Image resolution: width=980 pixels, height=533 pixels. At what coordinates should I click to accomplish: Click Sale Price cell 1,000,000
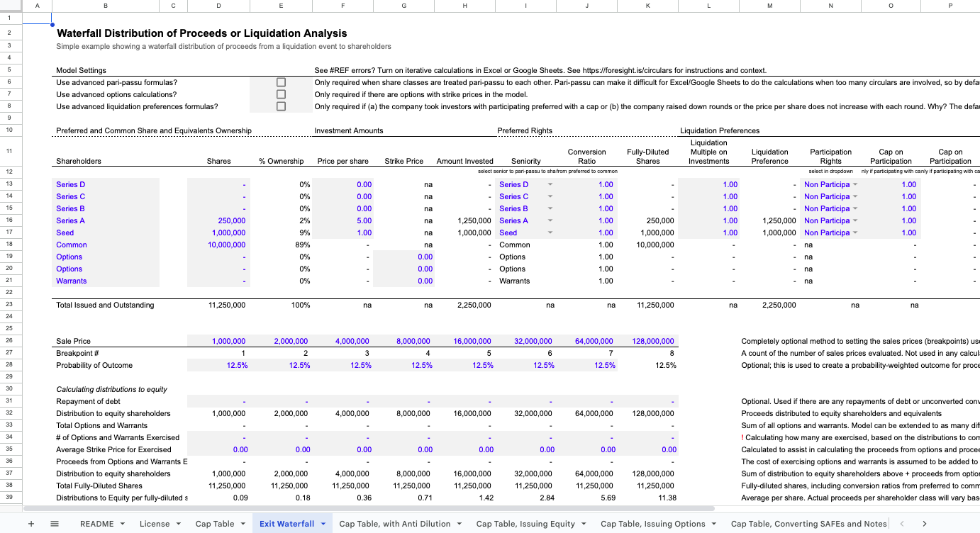click(x=218, y=341)
